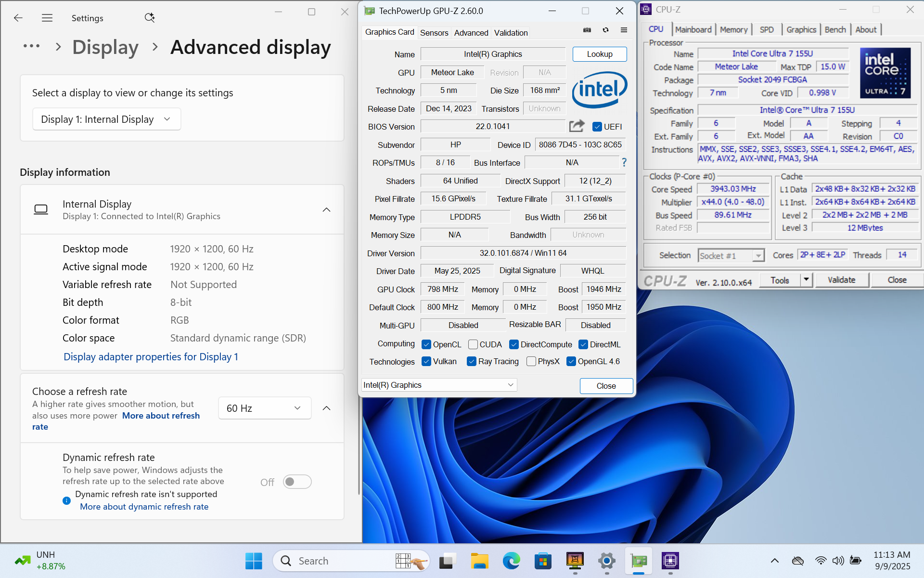Switch to the Mainboard tab in CPU-Z
Viewport: 924px width, 578px height.
pyautogui.click(x=693, y=29)
